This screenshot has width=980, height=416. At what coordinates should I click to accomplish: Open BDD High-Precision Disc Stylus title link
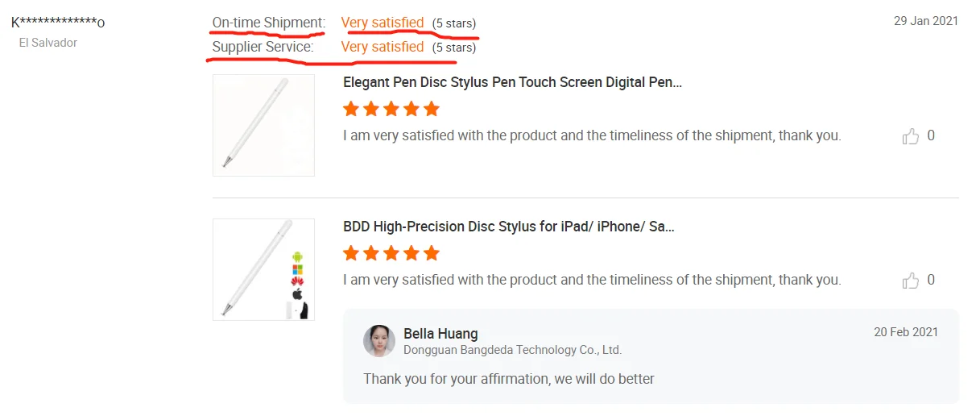pyautogui.click(x=508, y=227)
